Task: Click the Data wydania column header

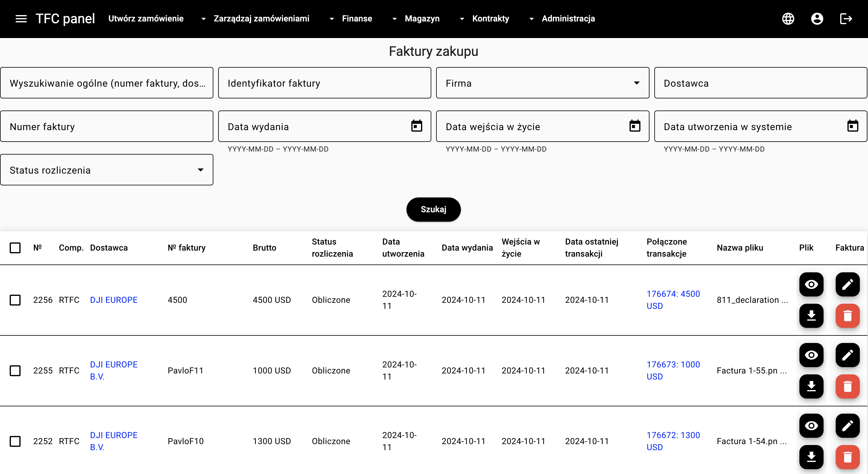Action: tap(467, 248)
